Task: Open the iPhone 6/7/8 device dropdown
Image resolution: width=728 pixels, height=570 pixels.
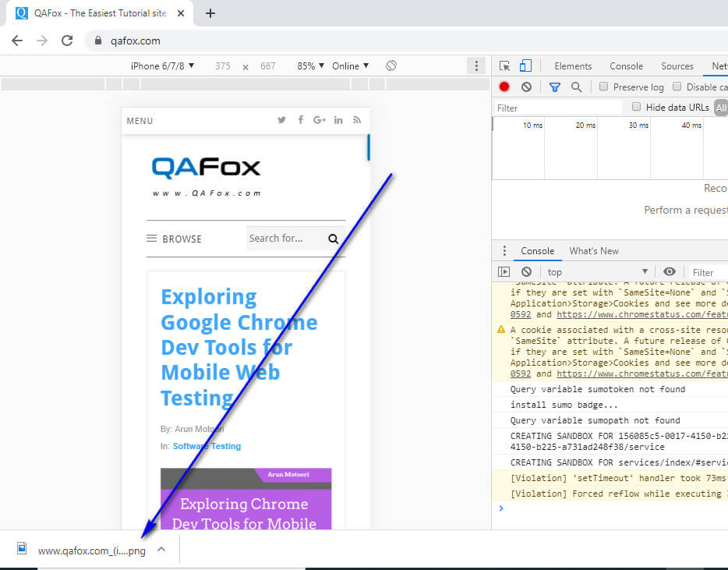Action: click(x=162, y=66)
